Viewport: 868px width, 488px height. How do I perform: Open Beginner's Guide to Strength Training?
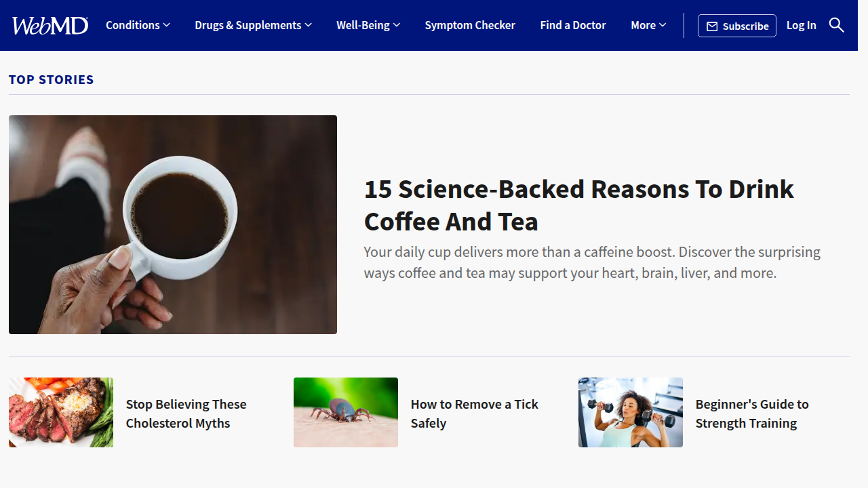[752, 413]
